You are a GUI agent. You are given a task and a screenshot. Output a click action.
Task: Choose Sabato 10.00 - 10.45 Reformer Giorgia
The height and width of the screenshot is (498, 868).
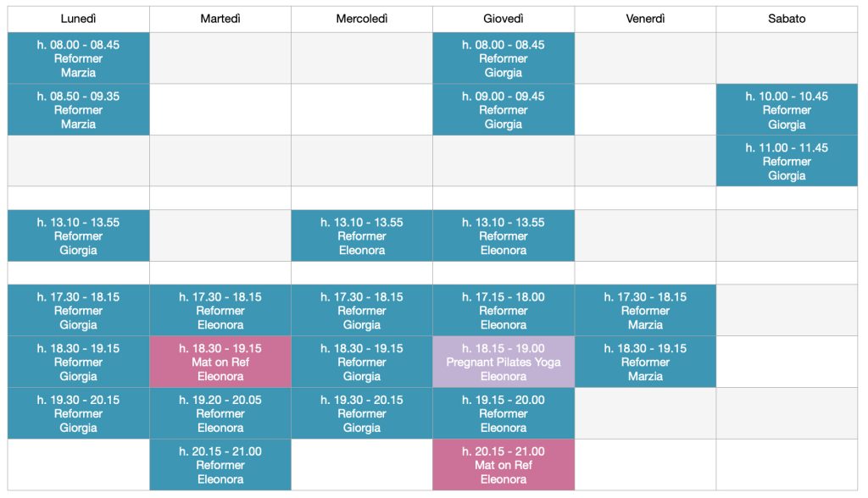pos(787,109)
